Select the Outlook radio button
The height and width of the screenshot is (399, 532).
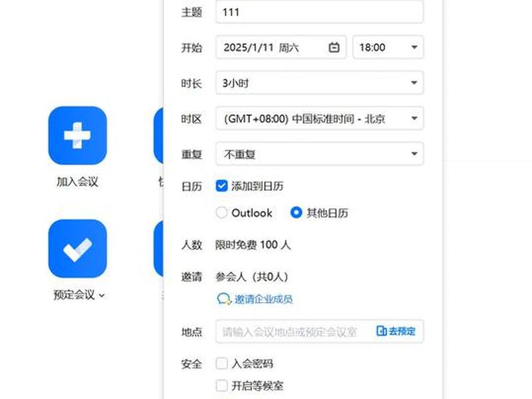(221, 213)
